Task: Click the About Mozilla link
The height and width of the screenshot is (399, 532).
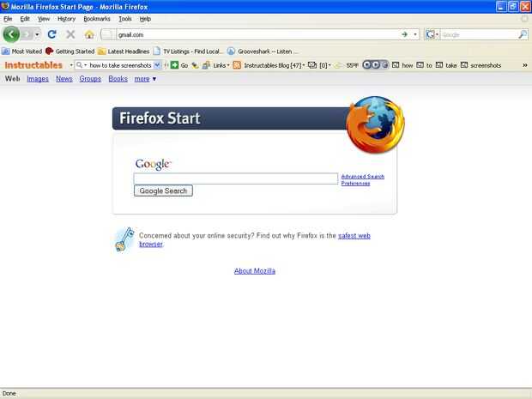Action: pyautogui.click(x=255, y=271)
